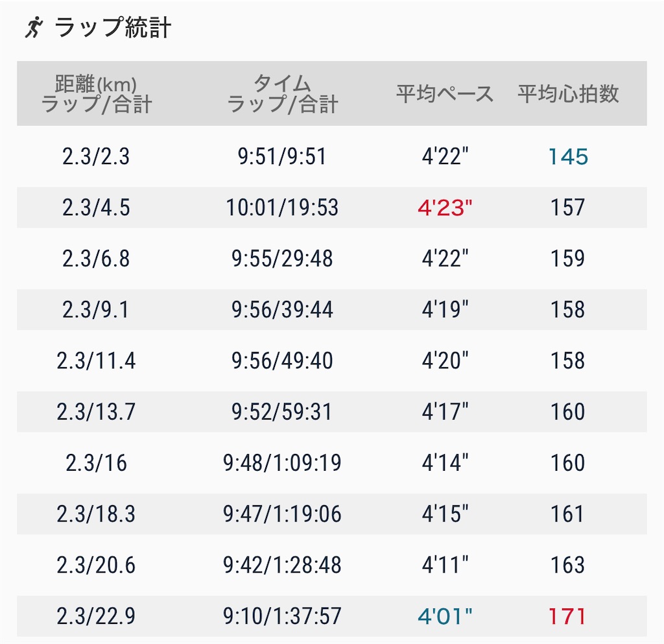
Task: Click the タイム ラップ/合計 column header
Action: pyautogui.click(x=283, y=93)
